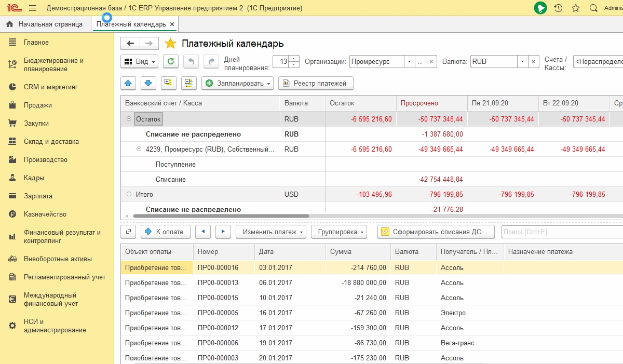
Task: Click the blue down arrow button
Action: pyautogui.click(x=148, y=83)
